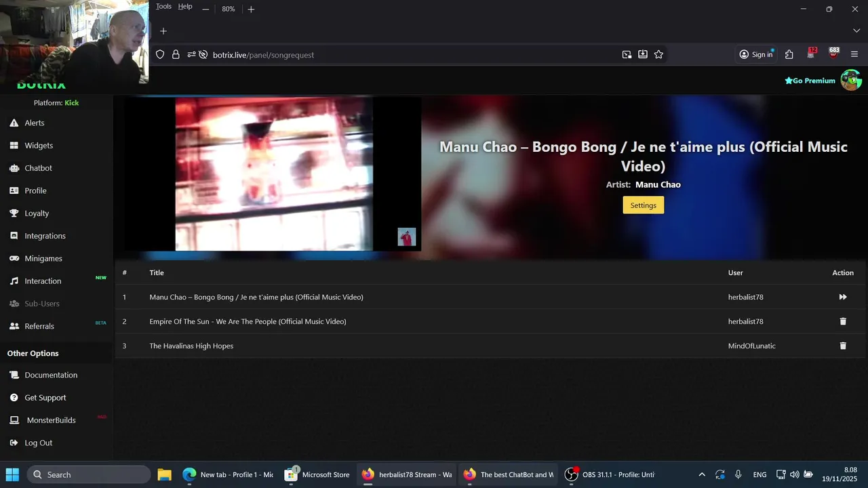Click the taskbar Search box
Viewport: 868px width, 488px height.
(89, 474)
